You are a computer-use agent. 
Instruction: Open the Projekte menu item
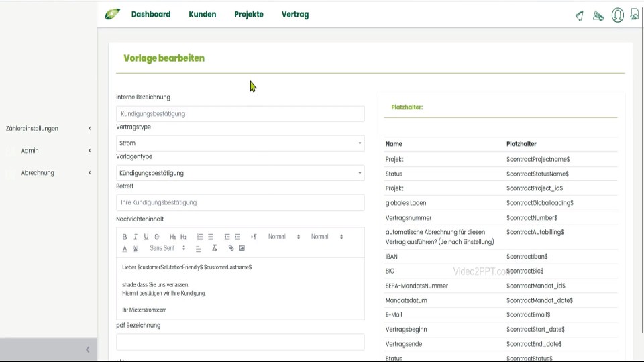click(x=249, y=15)
